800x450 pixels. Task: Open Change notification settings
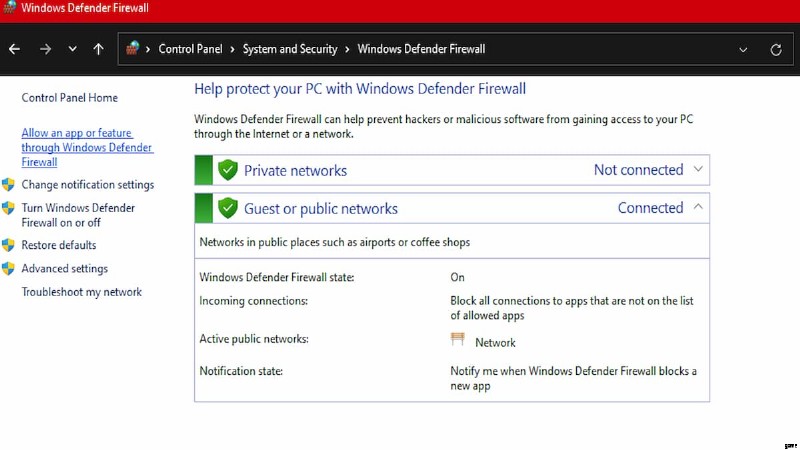coord(88,185)
